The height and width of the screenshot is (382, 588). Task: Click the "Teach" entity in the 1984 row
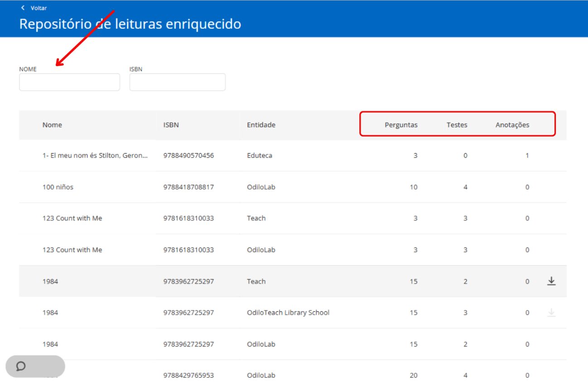click(x=256, y=281)
